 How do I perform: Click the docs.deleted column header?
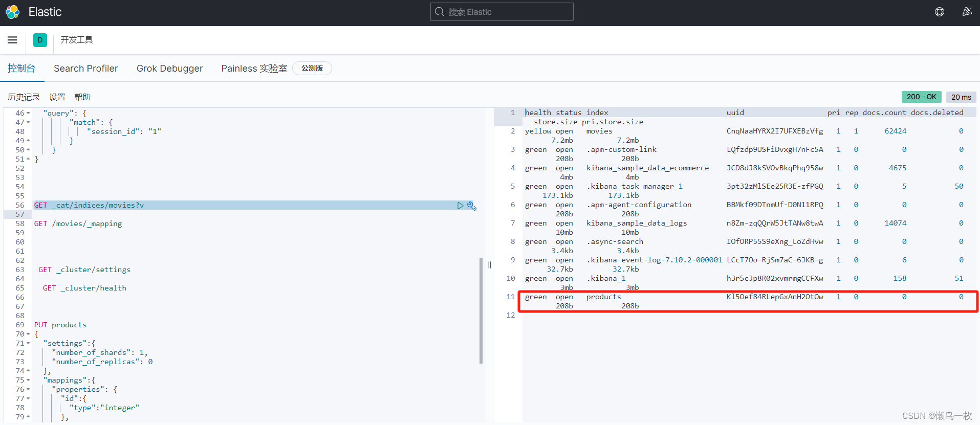pos(937,113)
